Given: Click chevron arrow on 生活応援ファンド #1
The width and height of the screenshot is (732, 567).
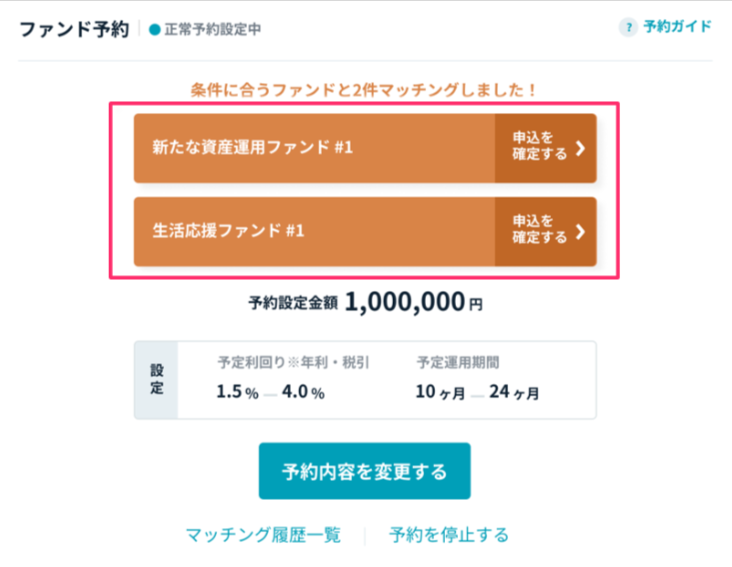Looking at the screenshot, I should pyautogui.click(x=581, y=231).
